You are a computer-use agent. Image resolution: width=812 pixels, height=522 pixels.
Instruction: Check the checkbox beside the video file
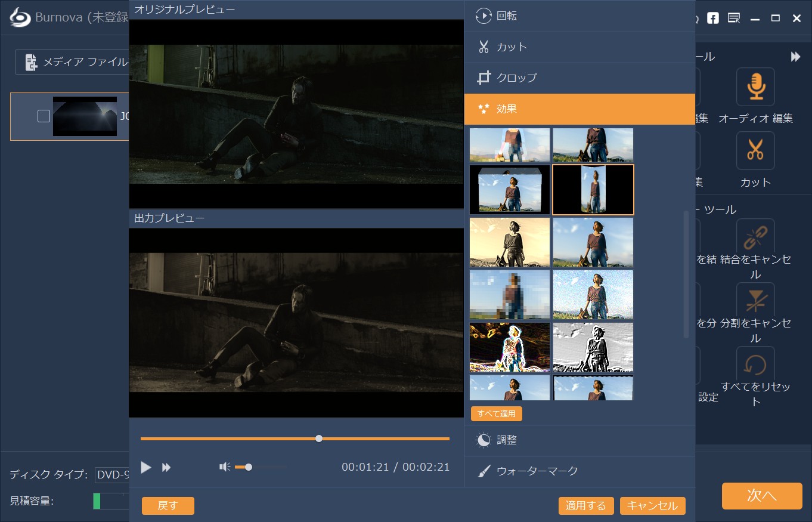[x=43, y=116]
